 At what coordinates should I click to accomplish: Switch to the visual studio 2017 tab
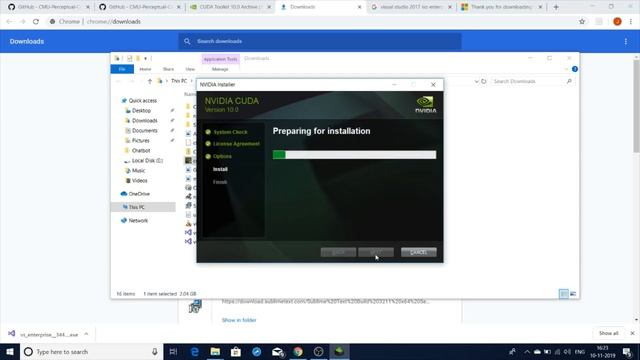[x=412, y=7]
